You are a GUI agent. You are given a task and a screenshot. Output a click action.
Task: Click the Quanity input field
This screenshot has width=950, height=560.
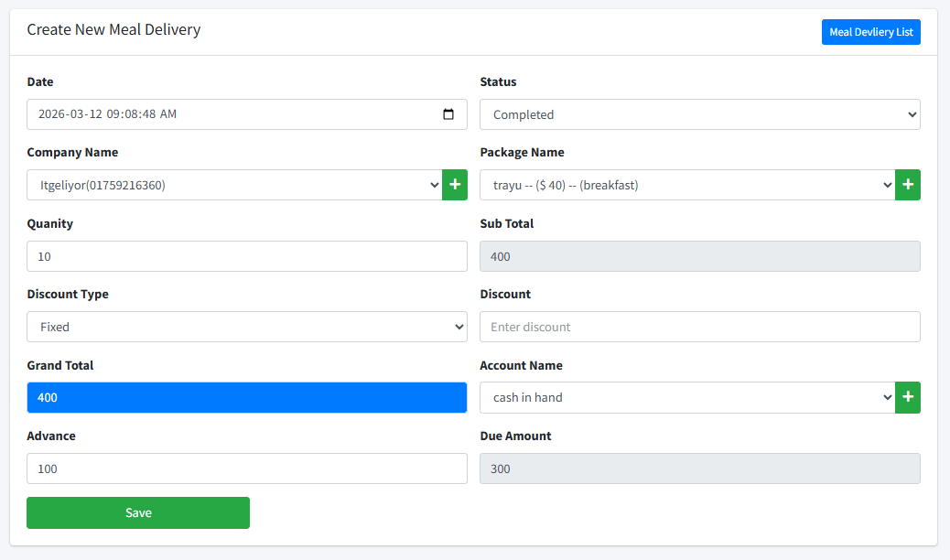(x=246, y=256)
